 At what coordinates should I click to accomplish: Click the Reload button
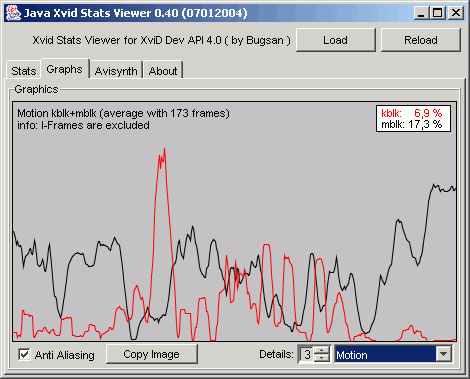(421, 40)
